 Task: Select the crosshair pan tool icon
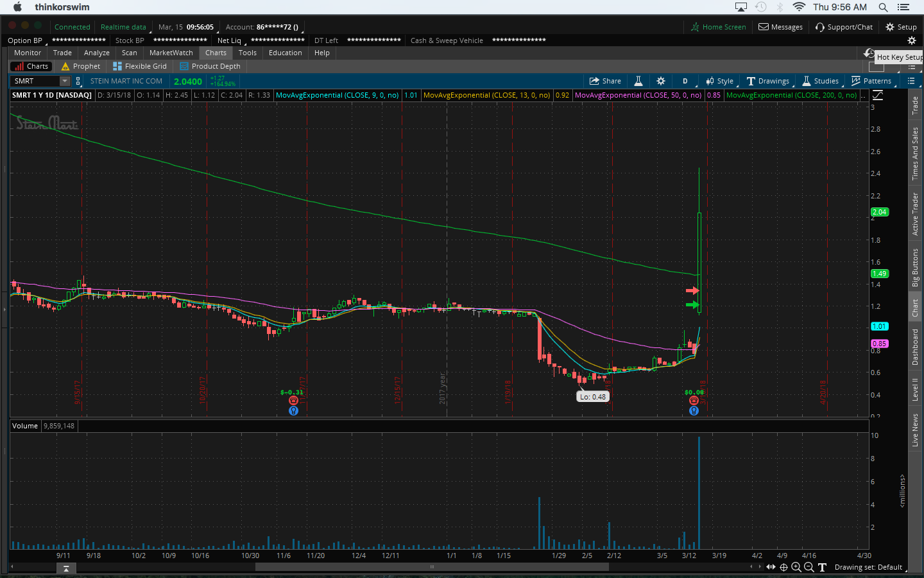[x=783, y=567]
